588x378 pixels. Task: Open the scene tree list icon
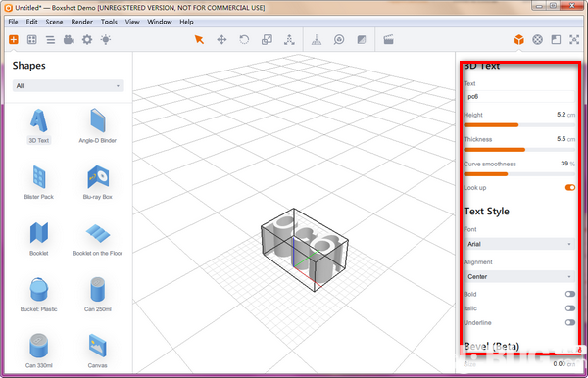point(50,40)
